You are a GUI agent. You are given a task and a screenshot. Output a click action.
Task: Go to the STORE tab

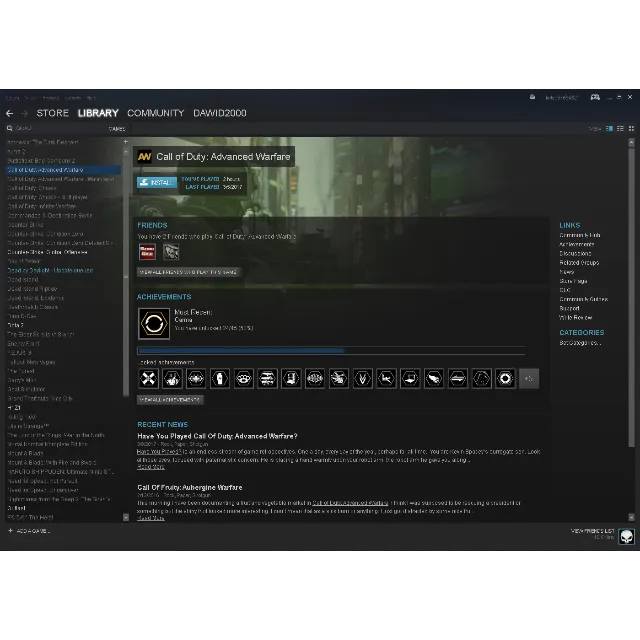tap(53, 113)
